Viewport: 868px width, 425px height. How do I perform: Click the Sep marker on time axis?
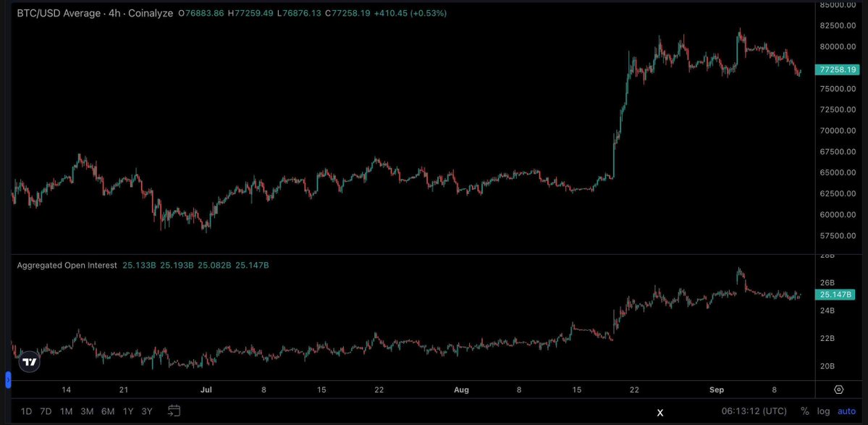tap(717, 390)
